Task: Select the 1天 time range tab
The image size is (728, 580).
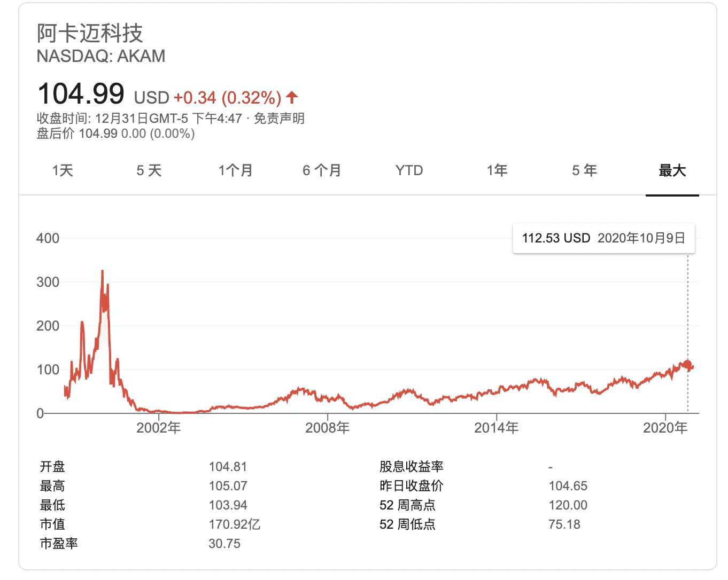Action: [x=63, y=170]
